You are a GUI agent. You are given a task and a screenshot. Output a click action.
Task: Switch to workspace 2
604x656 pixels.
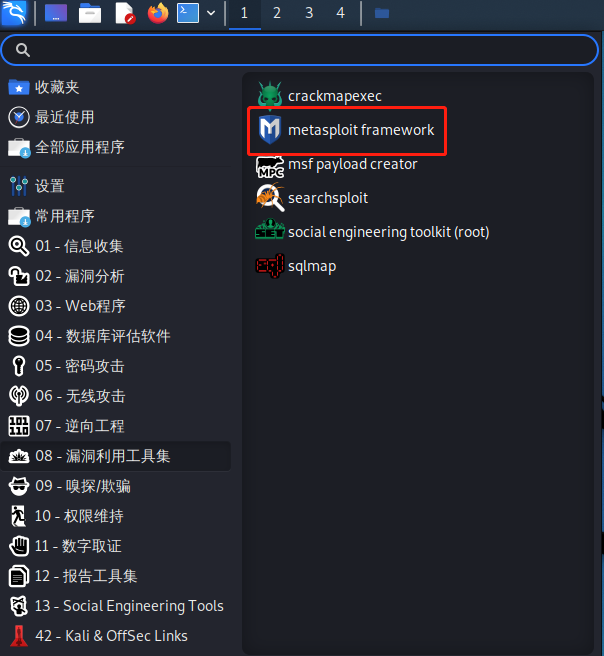[x=277, y=13]
